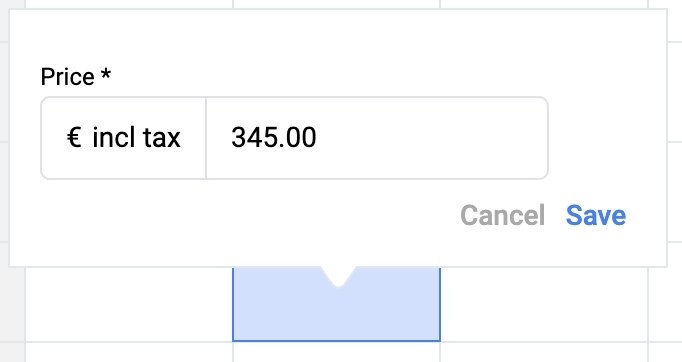Select the bottom-row cell below the right empty cell

coord(544,352)
